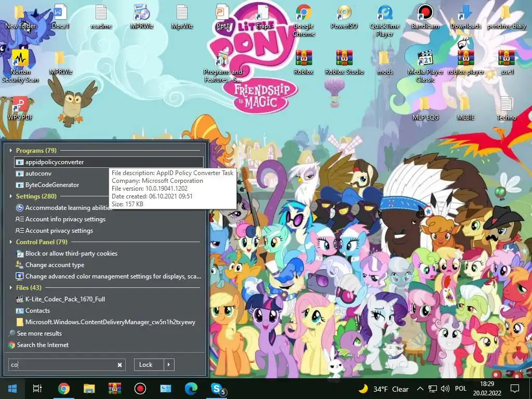Open File Explorer from the taskbar
The image size is (532, 399).
(89, 389)
